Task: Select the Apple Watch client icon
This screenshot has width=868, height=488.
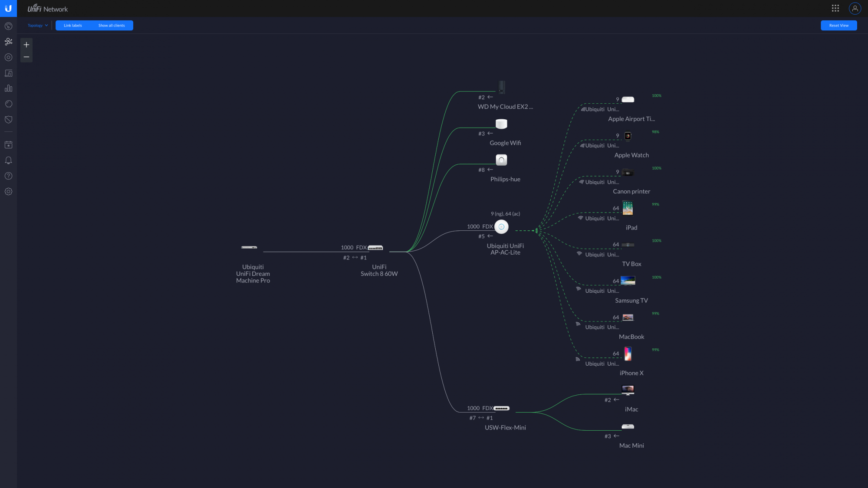Action: (628, 136)
